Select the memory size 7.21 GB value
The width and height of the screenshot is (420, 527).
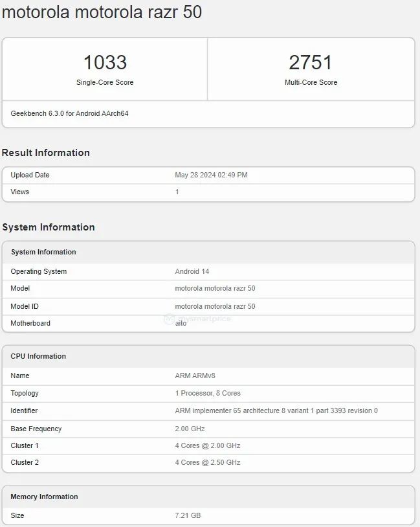click(x=188, y=515)
